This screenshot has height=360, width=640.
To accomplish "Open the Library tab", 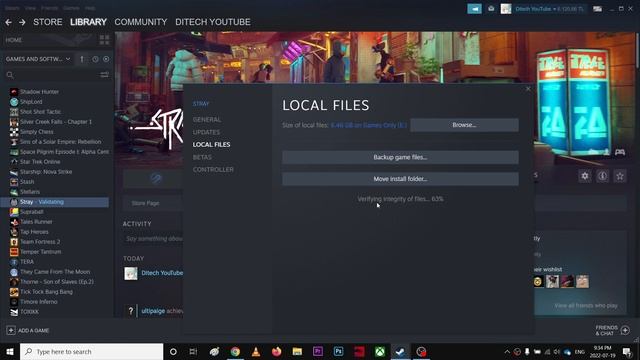I will tap(88, 22).
